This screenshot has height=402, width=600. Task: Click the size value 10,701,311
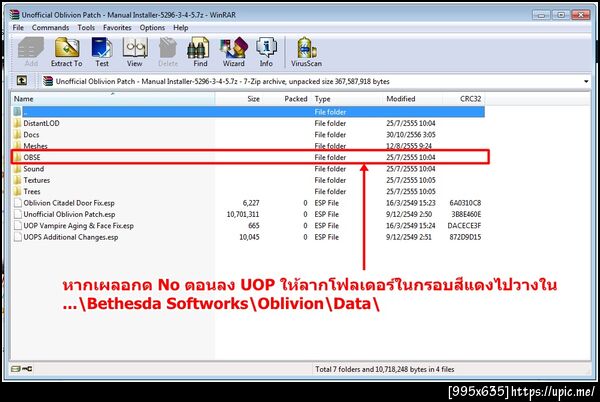[243, 214]
